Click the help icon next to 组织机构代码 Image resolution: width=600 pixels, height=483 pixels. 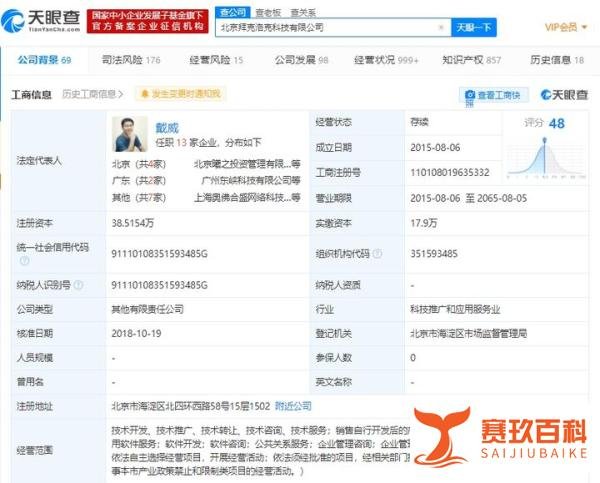point(377,253)
